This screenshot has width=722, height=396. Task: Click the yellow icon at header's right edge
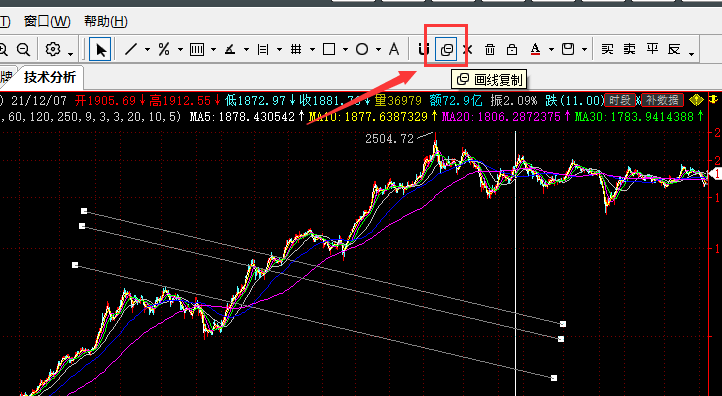tap(714, 99)
